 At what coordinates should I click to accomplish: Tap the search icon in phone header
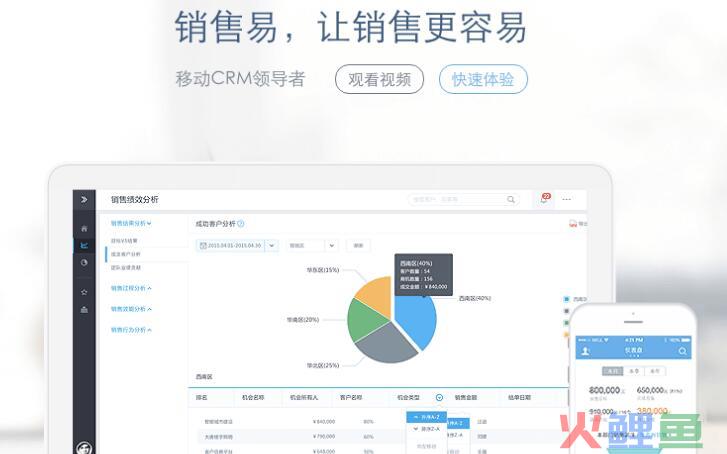click(682, 351)
